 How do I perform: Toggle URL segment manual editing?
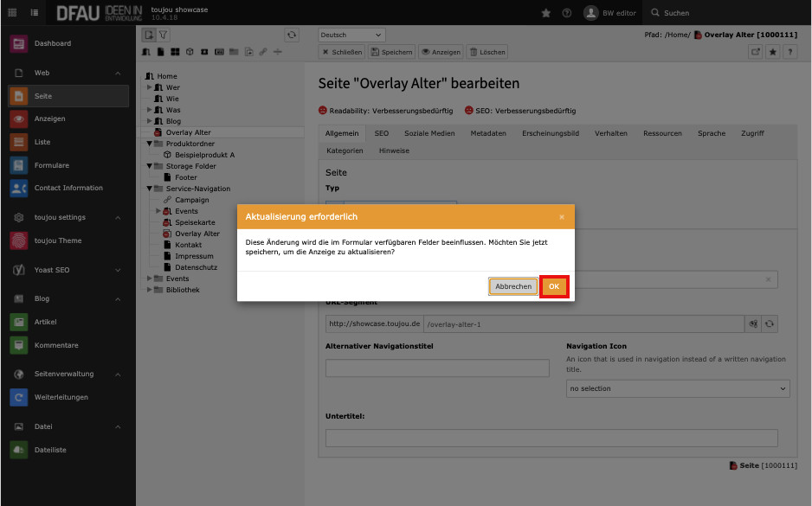click(x=753, y=323)
